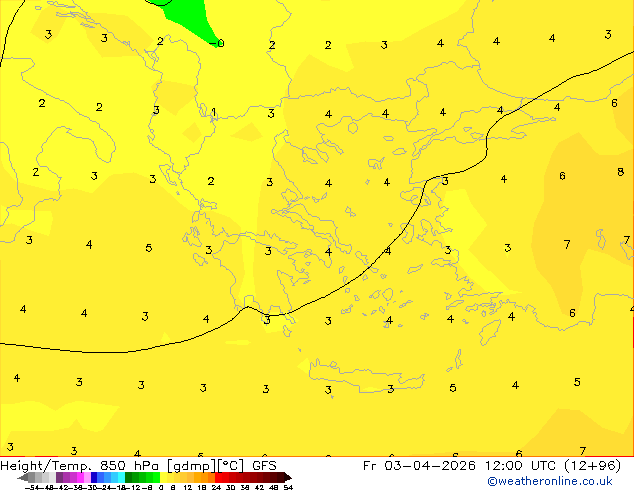Select the dark blue swatch in legend

tap(94, 478)
